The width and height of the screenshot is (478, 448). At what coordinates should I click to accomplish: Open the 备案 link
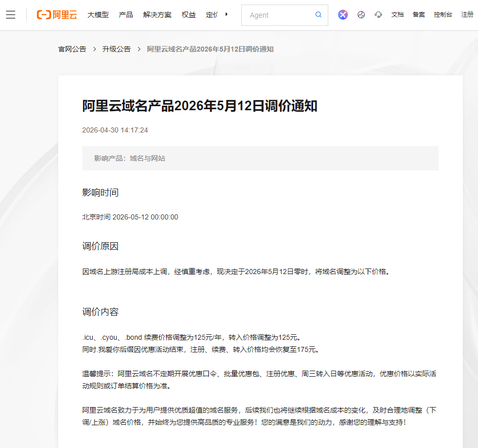418,15
